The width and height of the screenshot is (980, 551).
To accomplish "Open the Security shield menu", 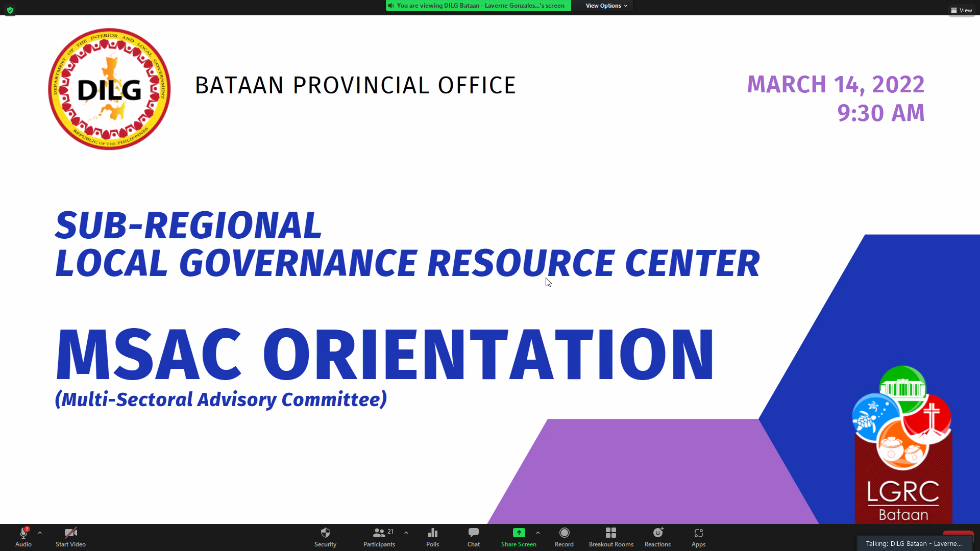I will tap(325, 537).
